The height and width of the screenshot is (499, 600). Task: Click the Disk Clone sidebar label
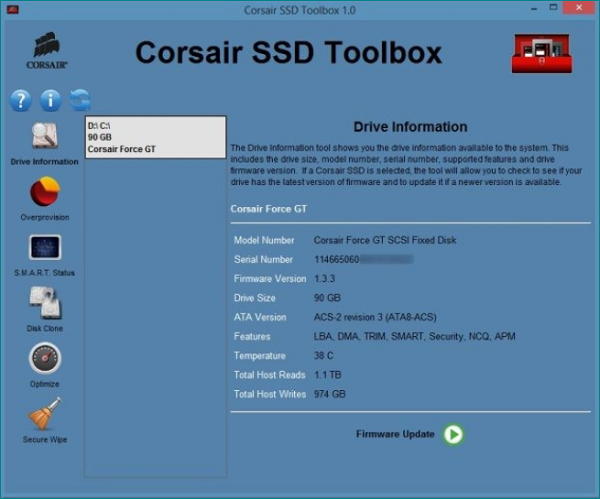(45, 328)
